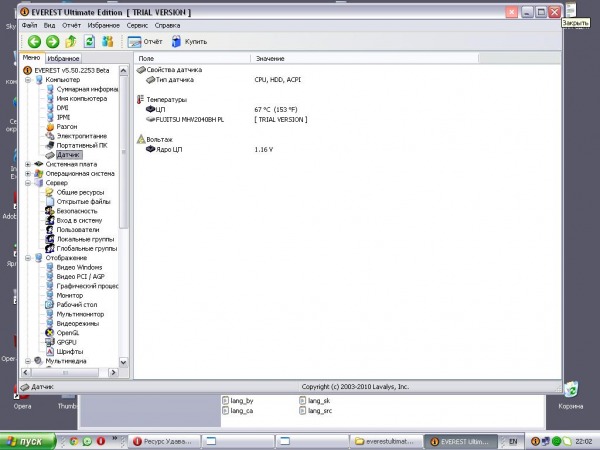Collapse the Мультимедиа tree node

tap(28, 361)
